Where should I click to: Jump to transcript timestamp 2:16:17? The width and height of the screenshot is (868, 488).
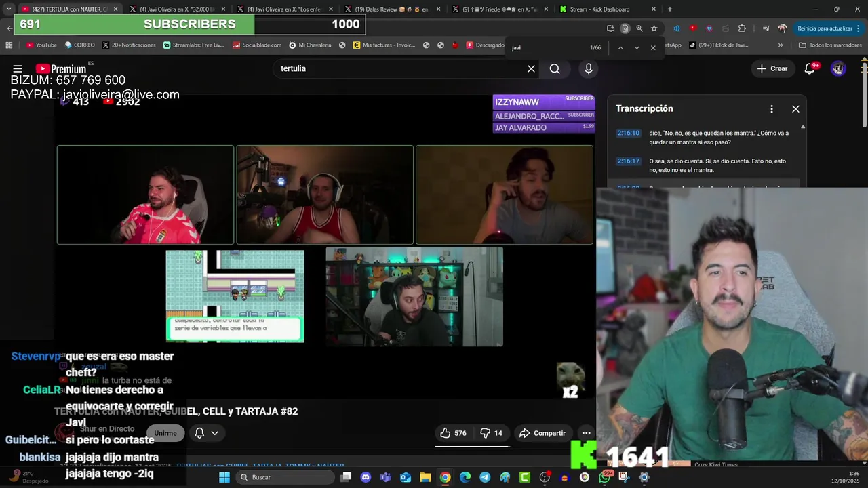pos(628,161)
